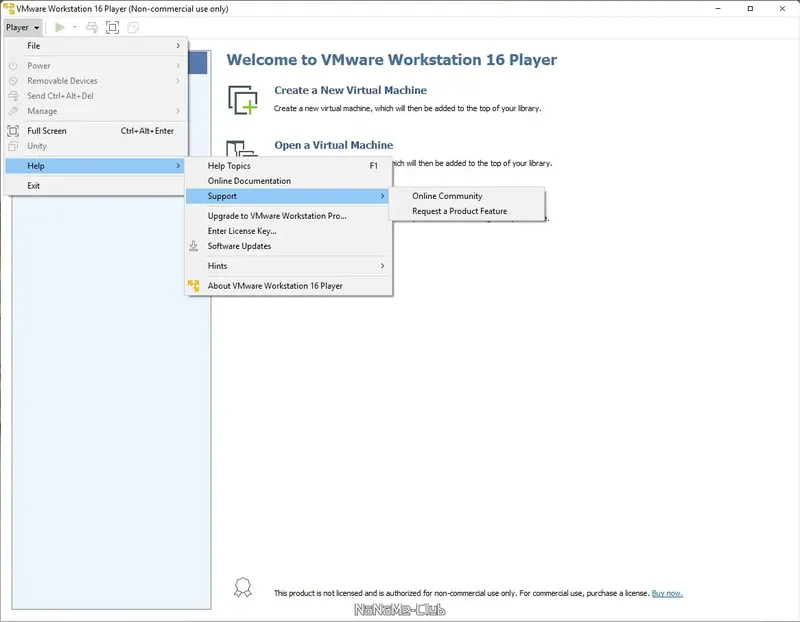Click Full Screen icon in Player menu
This screenshot has height=622, width=800.
point(13,131)
